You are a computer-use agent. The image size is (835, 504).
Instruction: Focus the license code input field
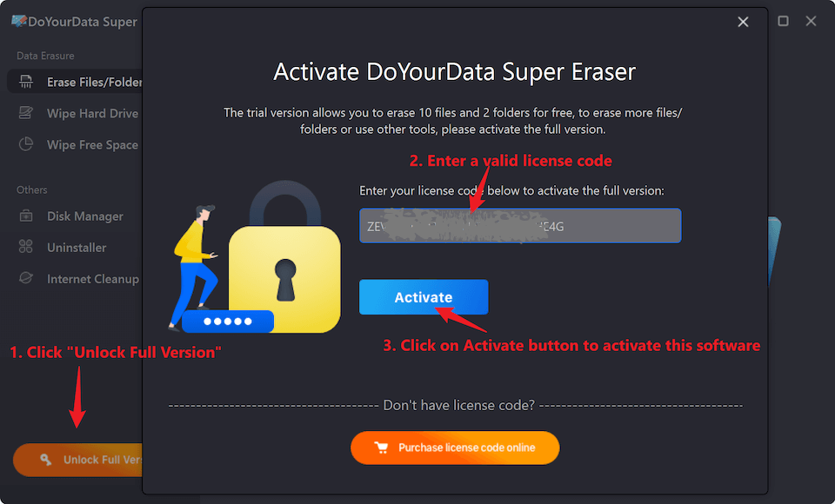(x=519, y=226)
